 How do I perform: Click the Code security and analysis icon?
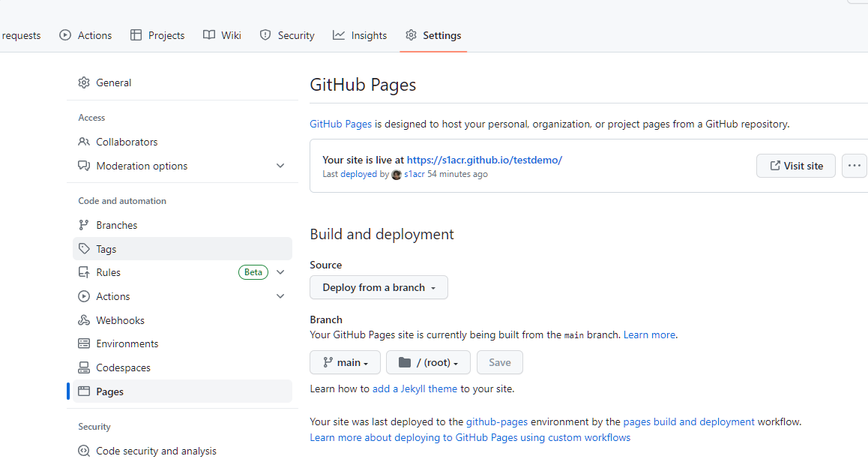click(84, 451)
